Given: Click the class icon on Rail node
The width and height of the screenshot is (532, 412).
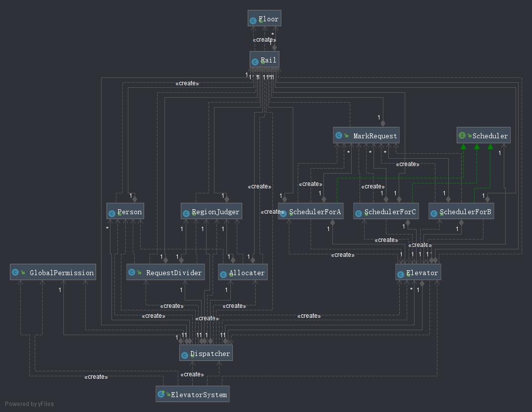Looking at the screenshot, I should [255, 62].
